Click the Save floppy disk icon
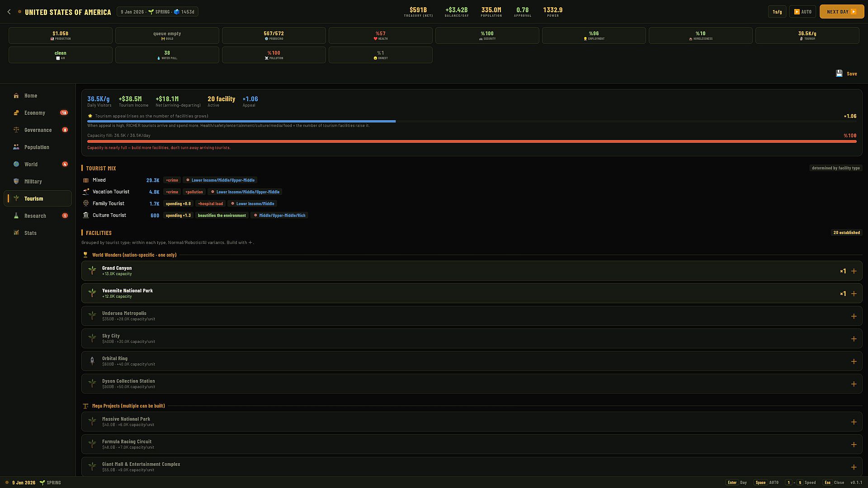This screenshot has width=868, height=488. (839, 74)
